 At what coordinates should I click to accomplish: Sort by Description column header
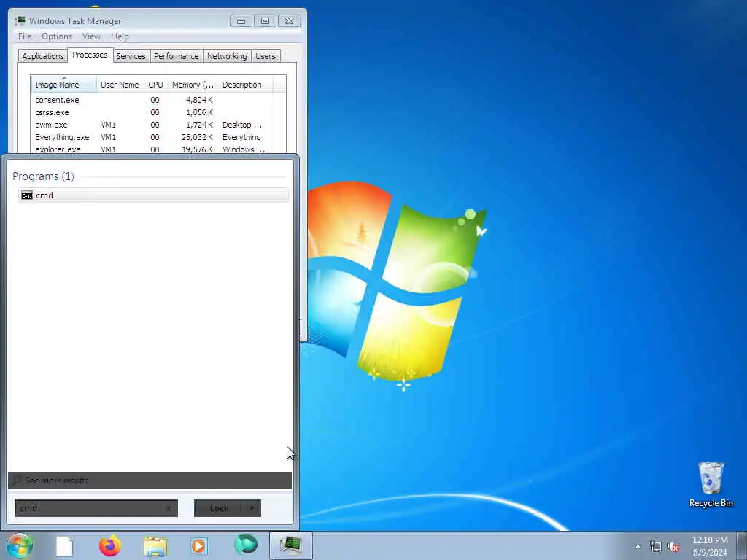(245, 85)
